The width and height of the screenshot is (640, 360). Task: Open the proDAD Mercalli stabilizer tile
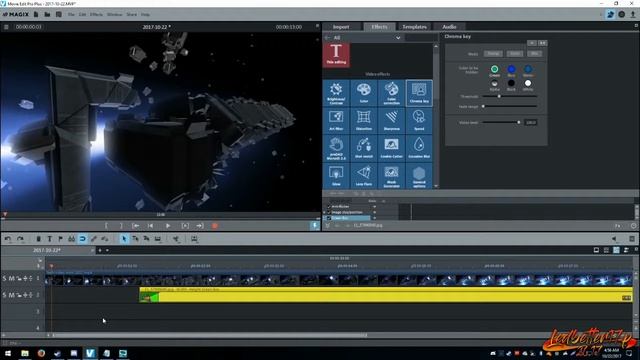point(336,148)
